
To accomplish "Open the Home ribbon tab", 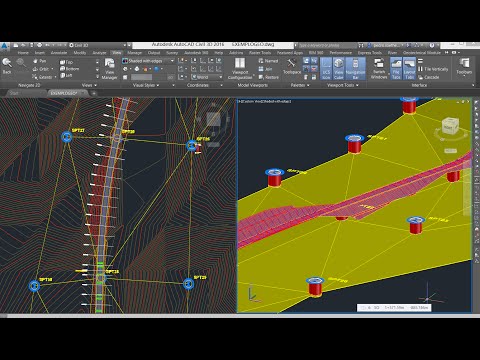I will (23, 53).
